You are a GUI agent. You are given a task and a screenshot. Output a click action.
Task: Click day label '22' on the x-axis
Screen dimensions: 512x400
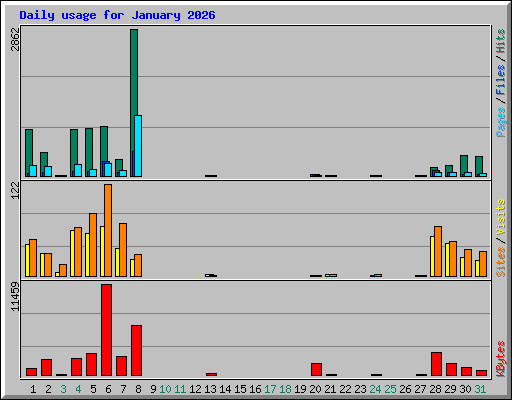(x=345, y=389)
